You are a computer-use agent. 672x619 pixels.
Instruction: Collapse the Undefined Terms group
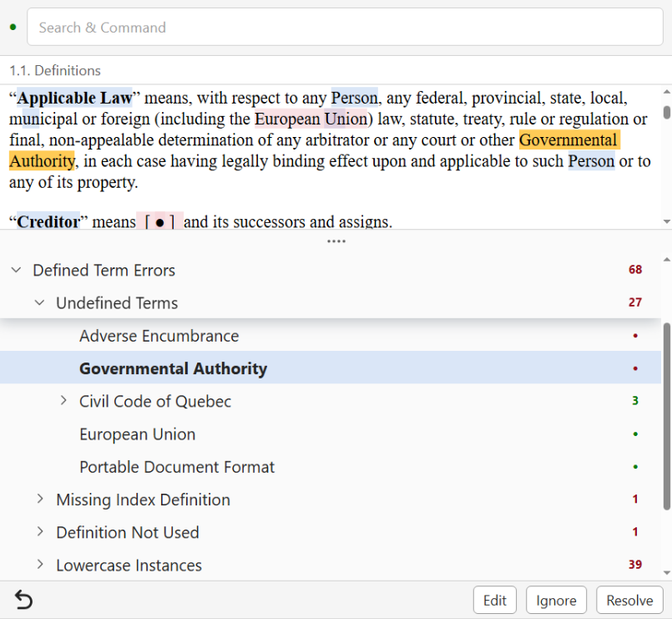pos(39,303)
